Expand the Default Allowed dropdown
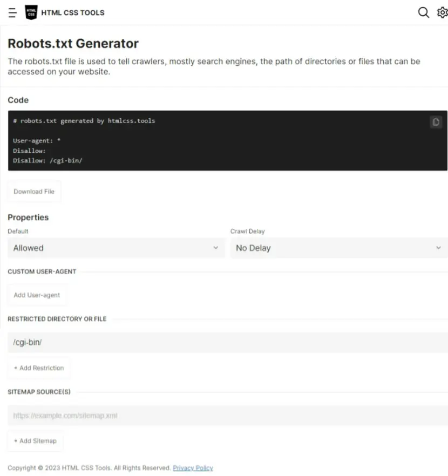448x476 pixels. 117,248
